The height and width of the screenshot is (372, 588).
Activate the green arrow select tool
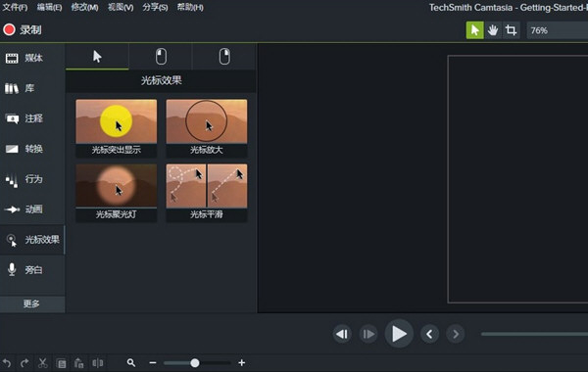[x=474, y=30]
